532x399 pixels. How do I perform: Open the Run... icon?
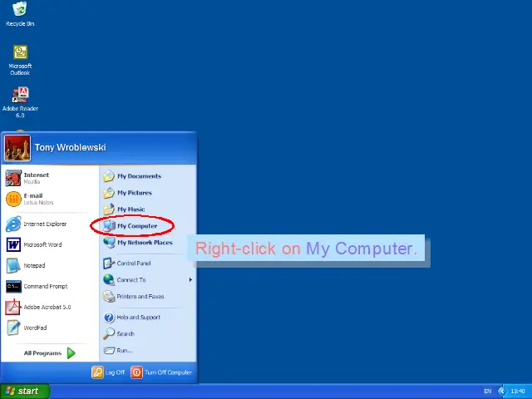(x=109, y=350)
